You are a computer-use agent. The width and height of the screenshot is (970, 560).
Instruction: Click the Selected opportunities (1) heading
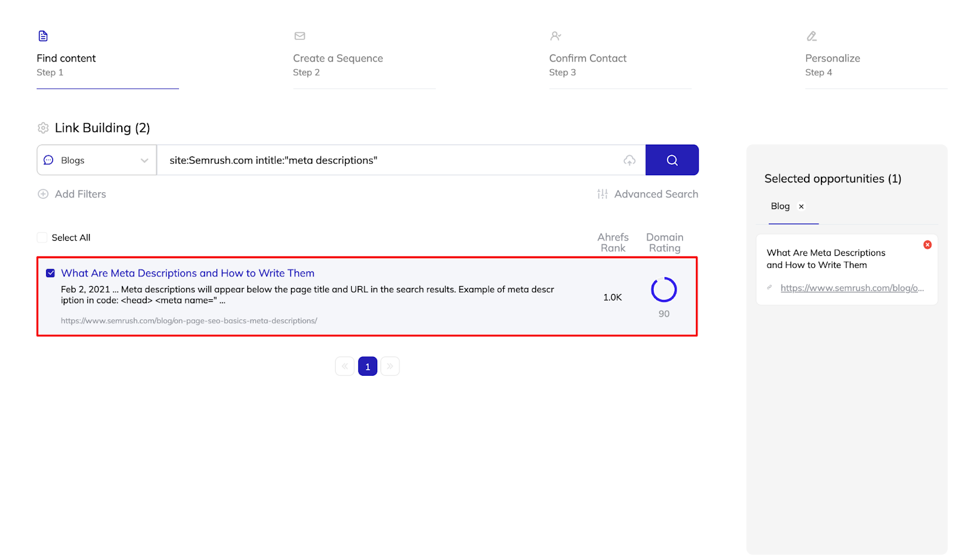pyautogui.click(x=832, y=179)
